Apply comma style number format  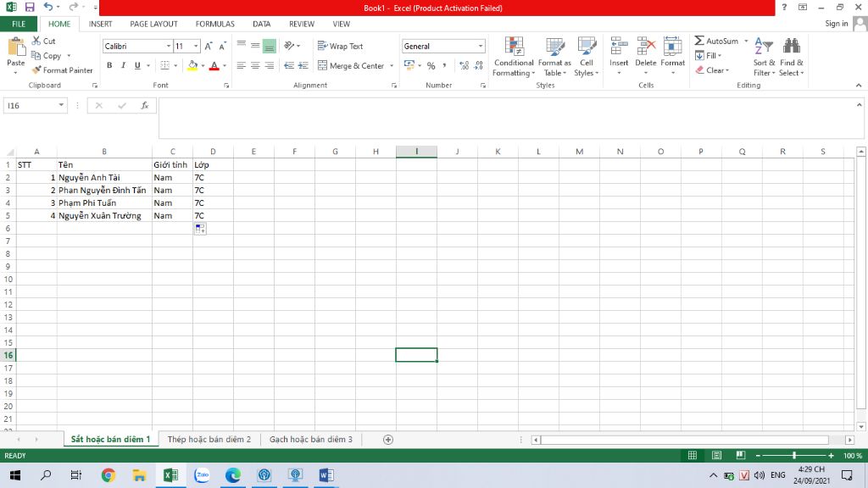pyautogui.click(x=444, y=66)
